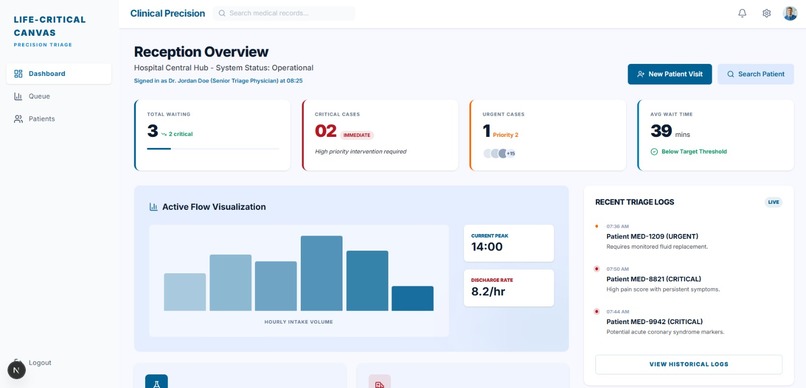Go to the Dashboard menu item
Screen dimensions: 806x388
point(59,73)
